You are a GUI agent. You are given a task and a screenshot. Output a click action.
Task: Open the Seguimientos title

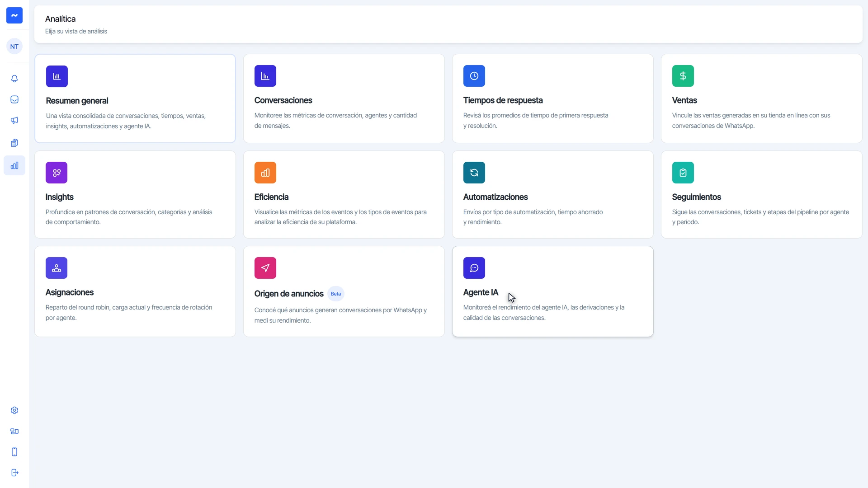(696, 197)
